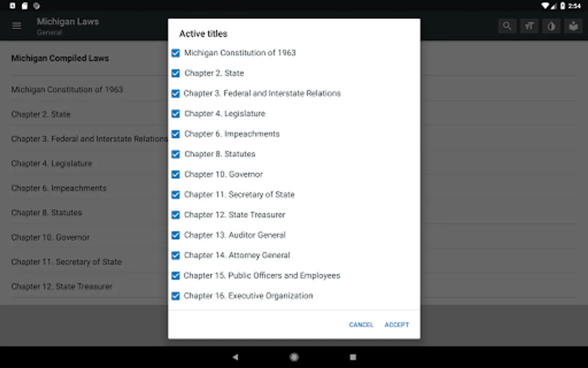Open Chapter 11. Secretary of State in background list
This screenshot has height=368, width=588.
(x=66, y=262)
